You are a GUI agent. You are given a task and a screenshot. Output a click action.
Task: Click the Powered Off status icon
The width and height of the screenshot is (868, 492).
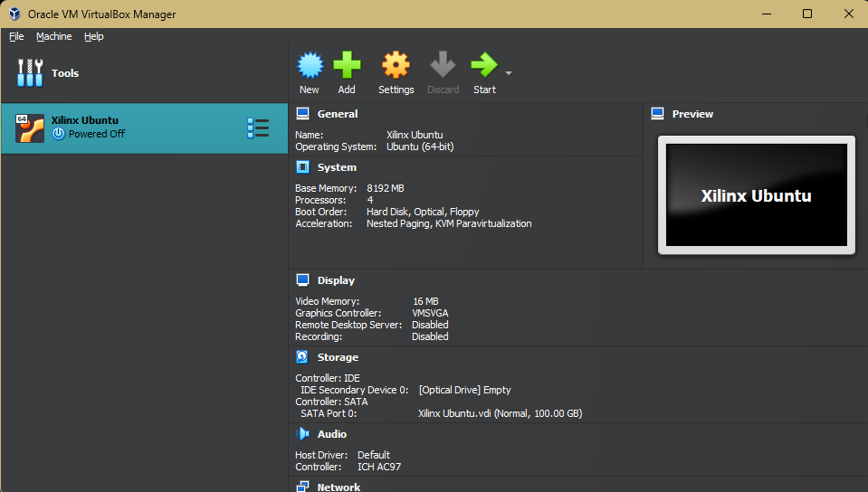(x=58, y=134)
